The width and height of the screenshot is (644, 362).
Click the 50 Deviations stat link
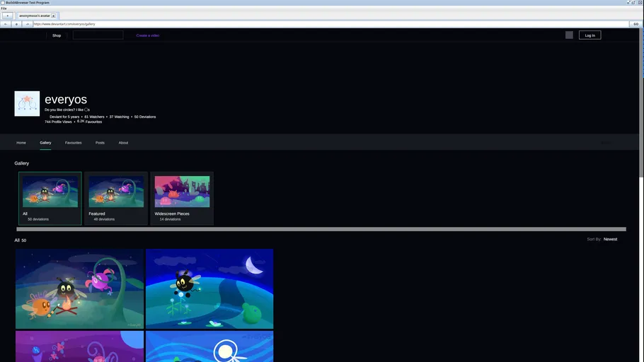(x=145, y=117)
